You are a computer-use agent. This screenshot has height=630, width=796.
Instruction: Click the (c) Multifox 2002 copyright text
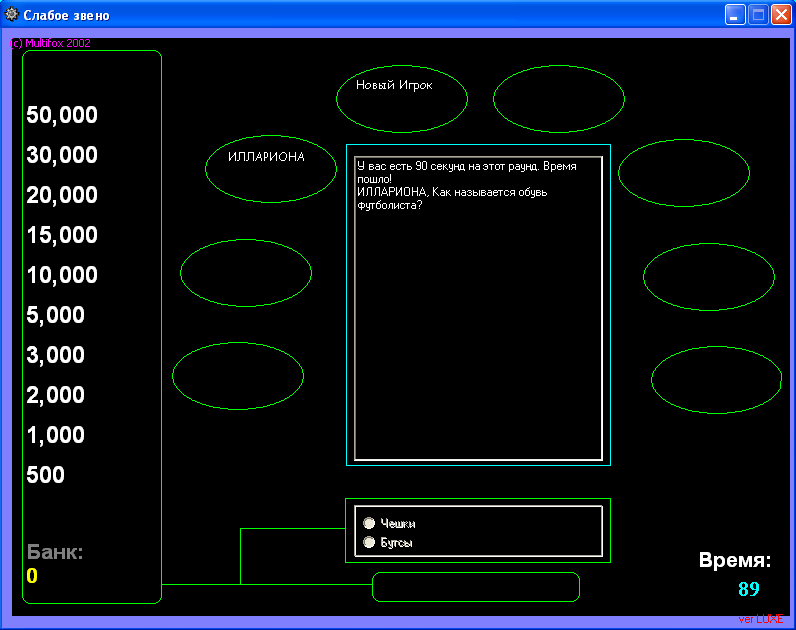pyautogui.click(x=50, y=43)
